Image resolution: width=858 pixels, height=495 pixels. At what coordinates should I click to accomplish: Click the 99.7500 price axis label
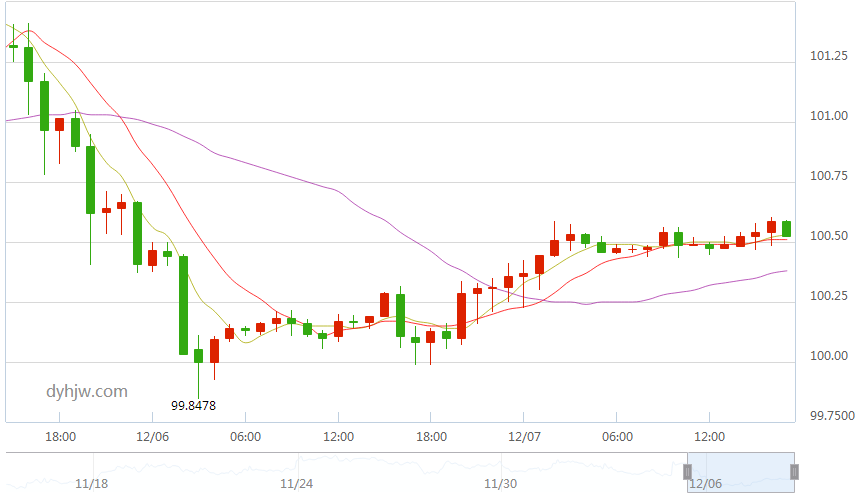point(832,416)
